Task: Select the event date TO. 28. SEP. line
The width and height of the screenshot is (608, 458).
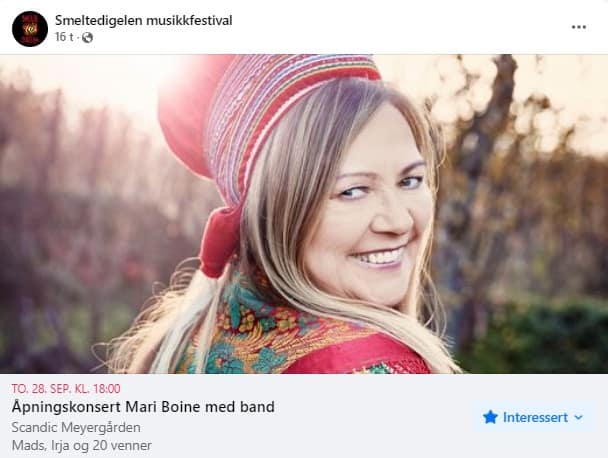Action: click(x=67, y=387)
